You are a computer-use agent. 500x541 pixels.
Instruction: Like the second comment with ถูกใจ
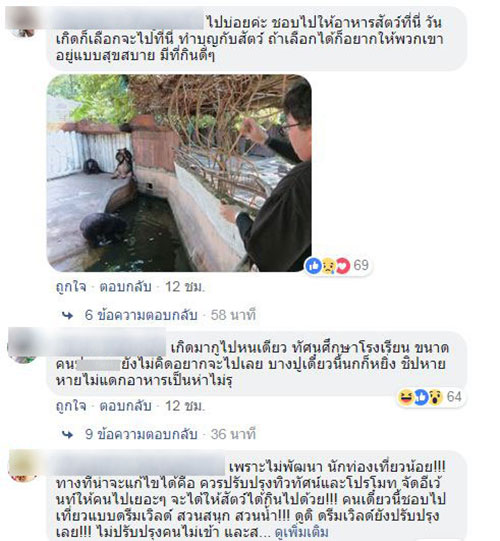[71, 406]
